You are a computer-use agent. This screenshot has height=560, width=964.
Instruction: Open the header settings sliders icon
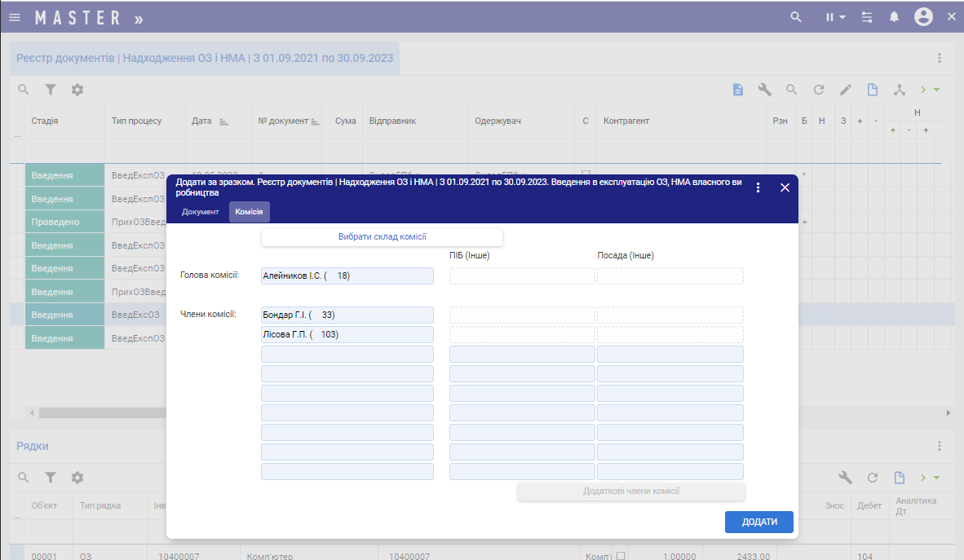coord(867,17)
